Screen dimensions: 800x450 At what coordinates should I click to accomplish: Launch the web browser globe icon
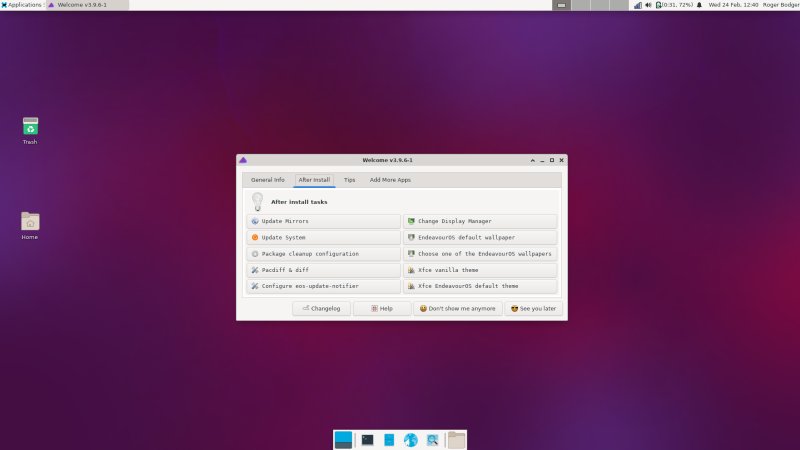[411, 440]
